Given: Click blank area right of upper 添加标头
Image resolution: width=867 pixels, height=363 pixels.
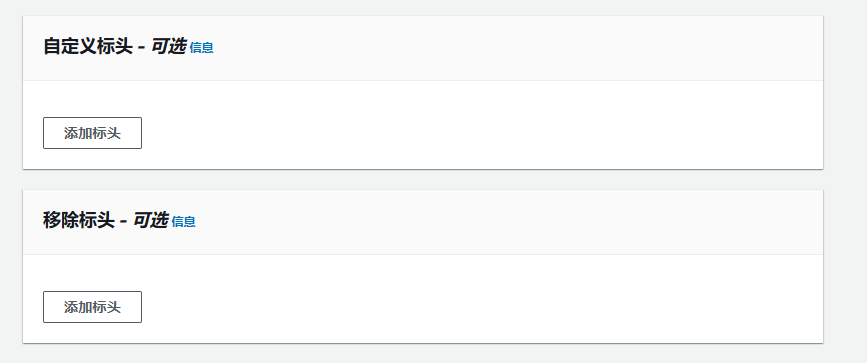Looking at the screenshot, I should (481, 133).
